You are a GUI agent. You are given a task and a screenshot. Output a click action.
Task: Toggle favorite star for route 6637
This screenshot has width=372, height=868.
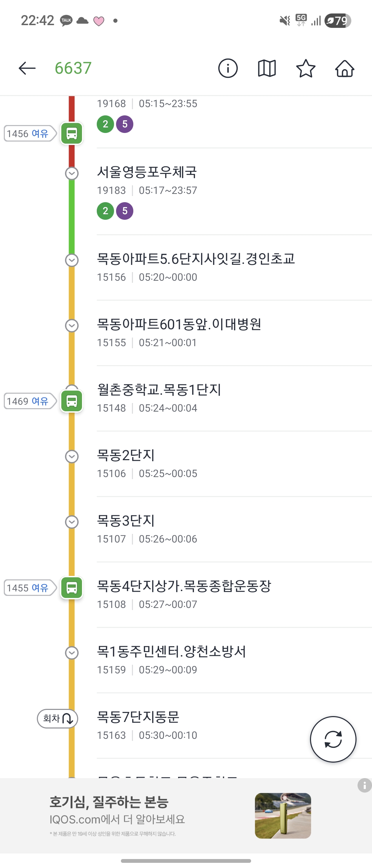click(306, 68)
